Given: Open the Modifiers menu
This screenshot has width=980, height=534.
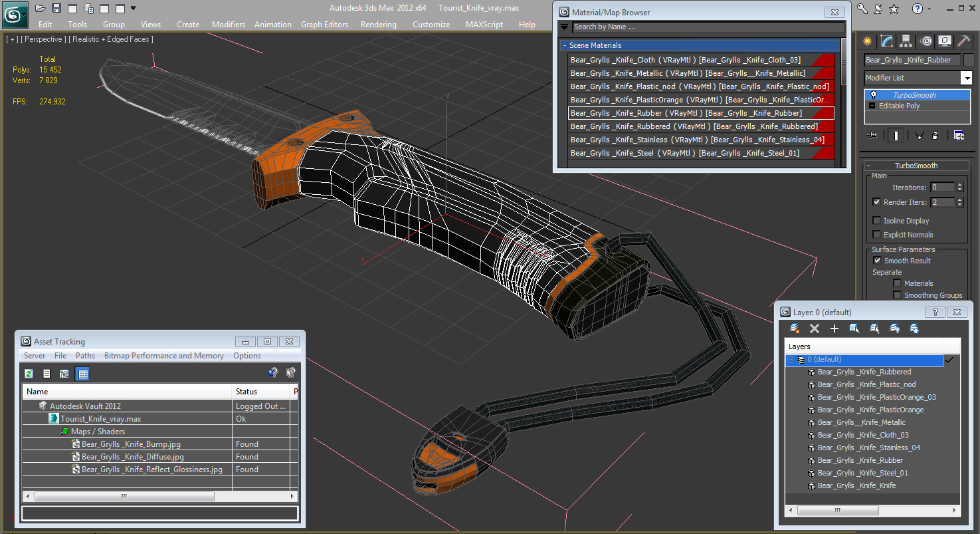Looking at the screenshot, I should [229, 25].
